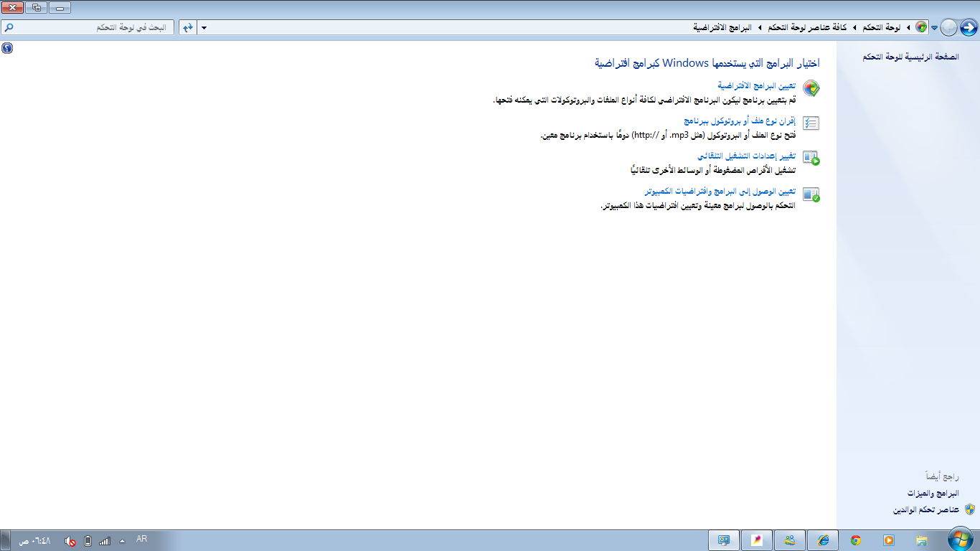Click the AR language indicator on the taskbar
Viewport: 980px width, 551px height.
click(x=141, y=538)
